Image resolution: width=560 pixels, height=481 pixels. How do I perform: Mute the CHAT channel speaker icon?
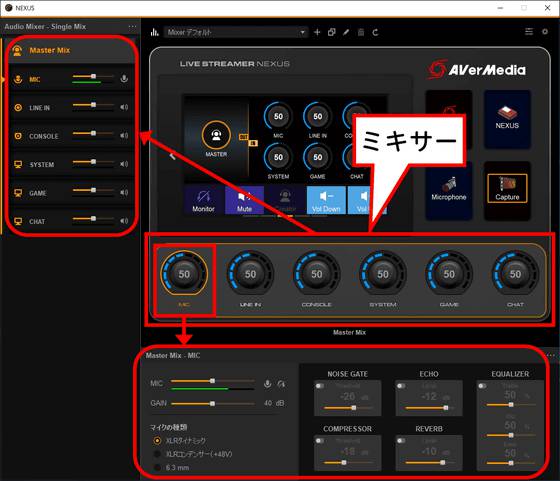click(124, 221)
